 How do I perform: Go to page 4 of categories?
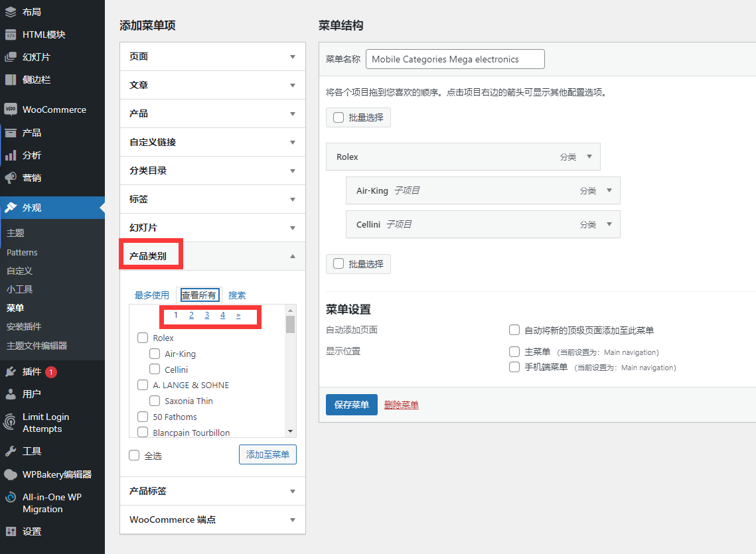tap(223, 315)
